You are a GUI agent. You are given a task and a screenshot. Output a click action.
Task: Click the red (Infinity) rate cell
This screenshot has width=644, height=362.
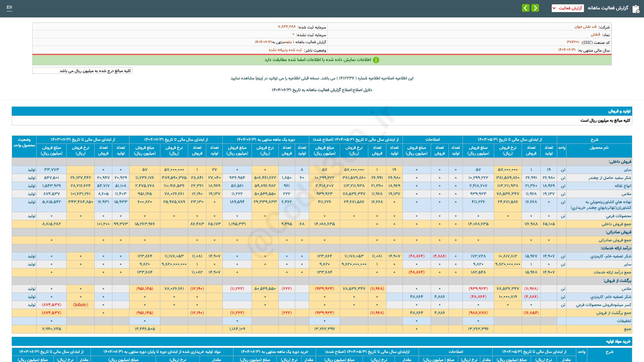click(80, 305)
